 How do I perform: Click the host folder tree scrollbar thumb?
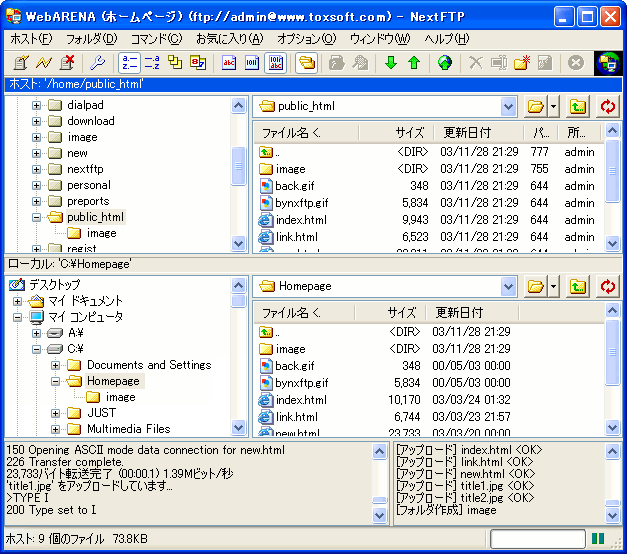coord(238,166)
